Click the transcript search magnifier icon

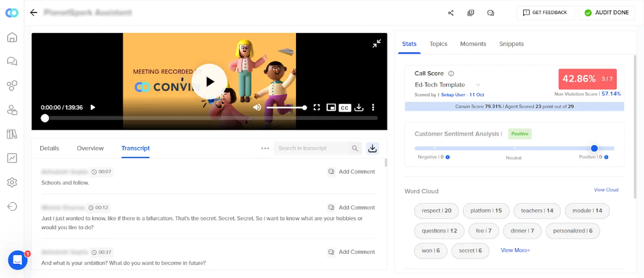(355, 148)
